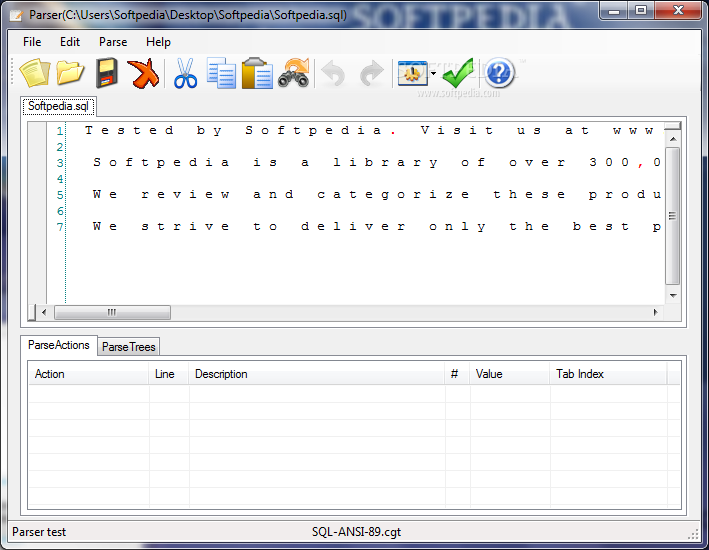Click the # column header

click(x=457, y=374)
